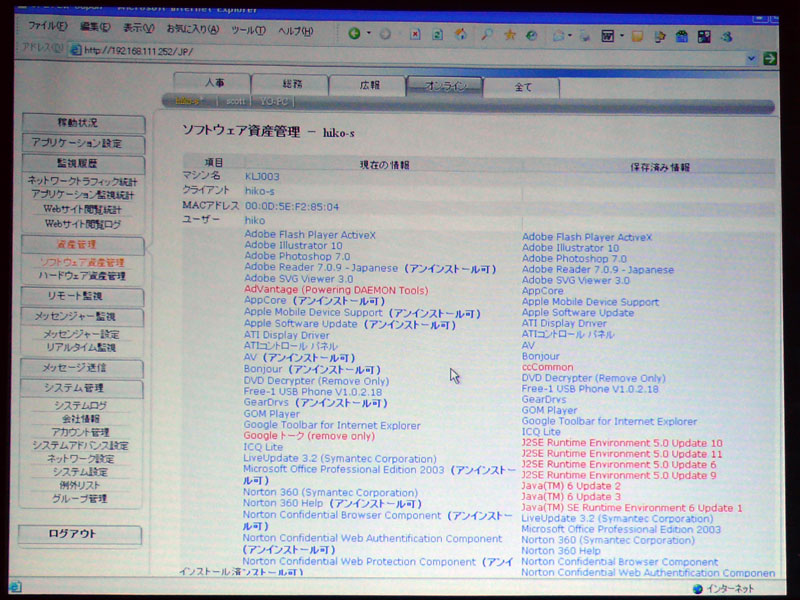Click the green Go arrow beside the address bar
This screenshot has width=800, height=600.
click(x=769, y=58)
